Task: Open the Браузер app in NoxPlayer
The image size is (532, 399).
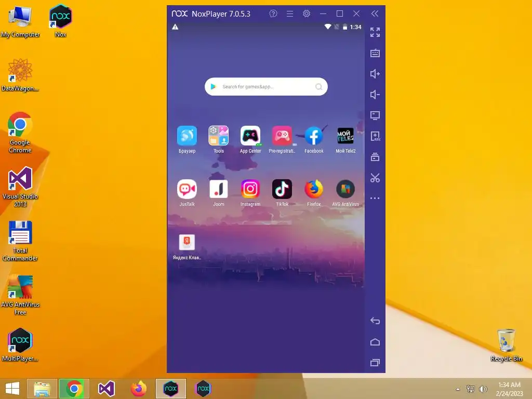Action: pyautogui.click(x=187, y=136)
